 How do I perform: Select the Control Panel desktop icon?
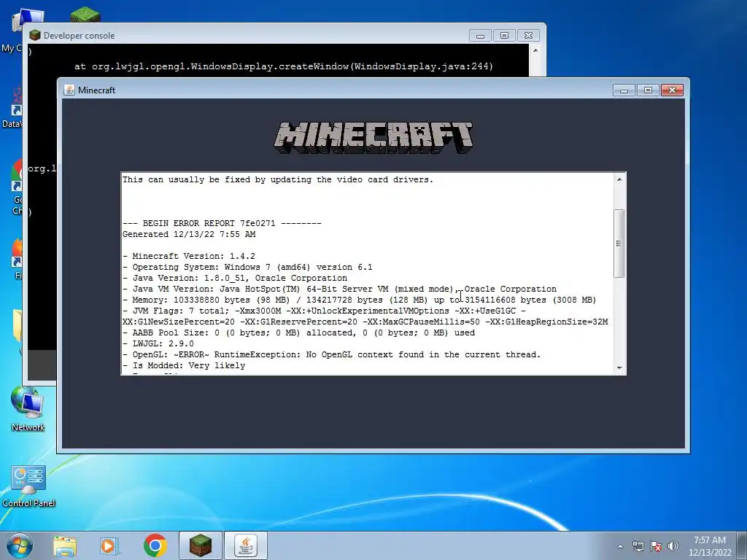[x=28, y=486]
